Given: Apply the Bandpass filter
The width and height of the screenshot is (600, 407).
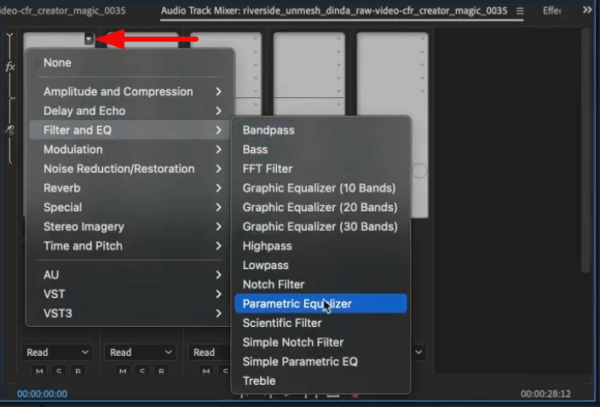Looking at the screenshot, I should [321, 130].
